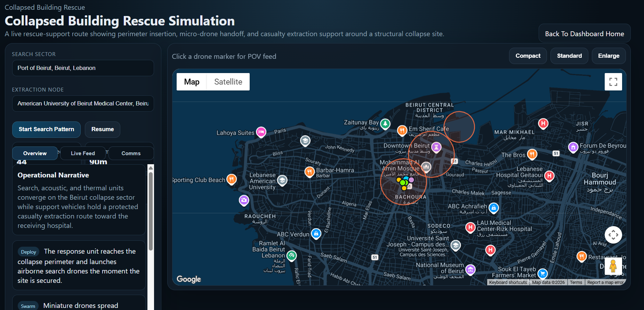
Task: Click Start Search Pattern button
Action: click(x=47, y=129)
